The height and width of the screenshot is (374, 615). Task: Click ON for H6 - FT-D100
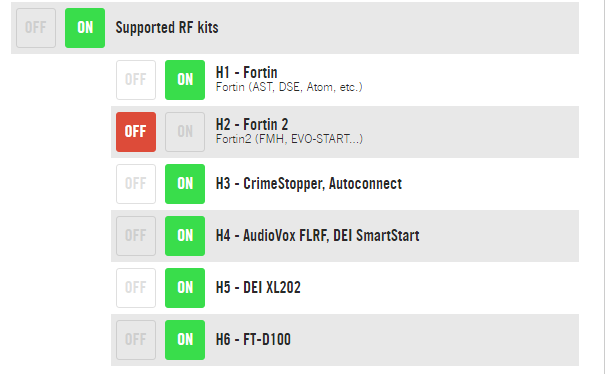pos(185,340)
